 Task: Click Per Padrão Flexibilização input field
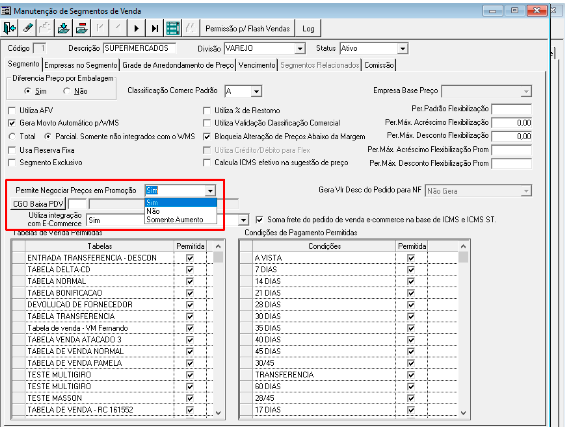tap(511, 109)
